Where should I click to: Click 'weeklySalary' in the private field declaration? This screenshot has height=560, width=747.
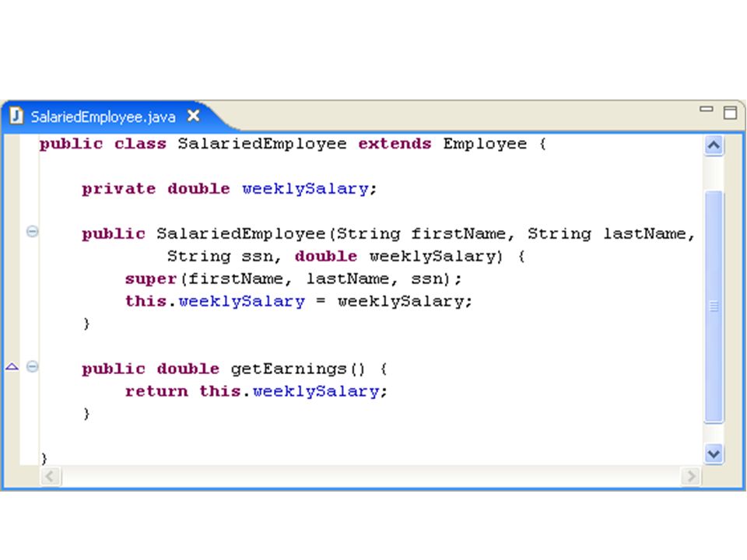pos(305,189)
